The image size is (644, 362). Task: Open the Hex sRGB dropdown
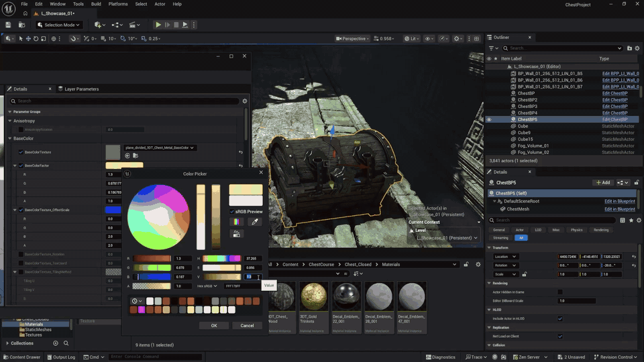click(207, 286)
